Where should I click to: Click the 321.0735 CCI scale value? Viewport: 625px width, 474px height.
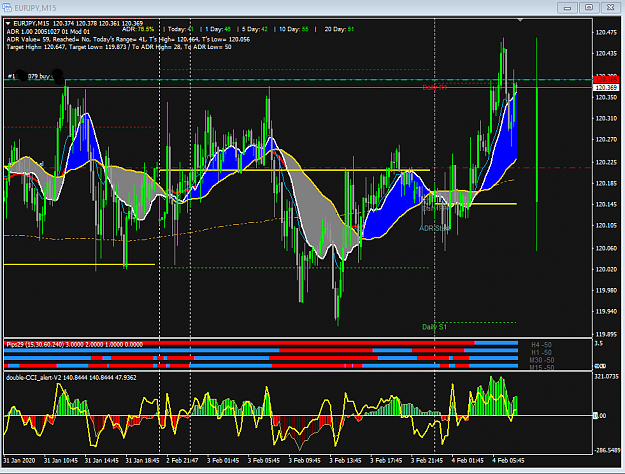[x=606, y=377]
